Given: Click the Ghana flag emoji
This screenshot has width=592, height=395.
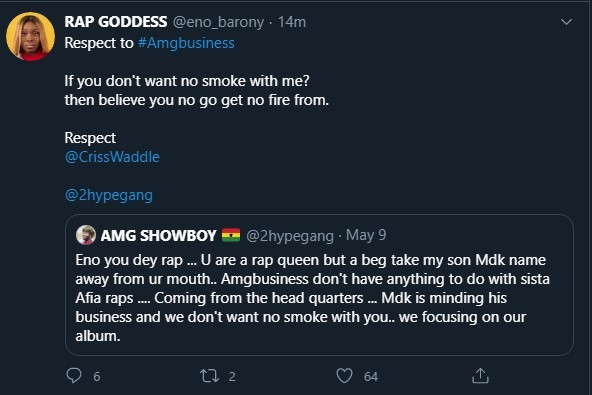Looking at the screenshot, I should pos(231,235).
